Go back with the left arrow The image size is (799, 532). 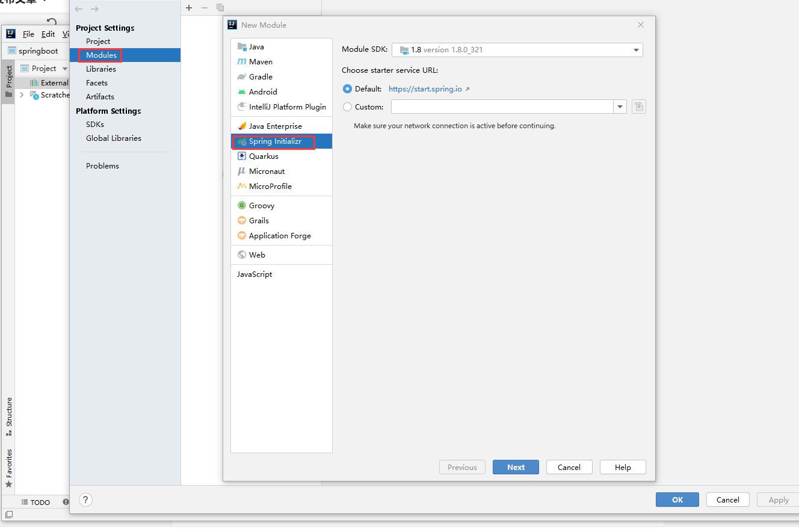(x=79, y=9)
